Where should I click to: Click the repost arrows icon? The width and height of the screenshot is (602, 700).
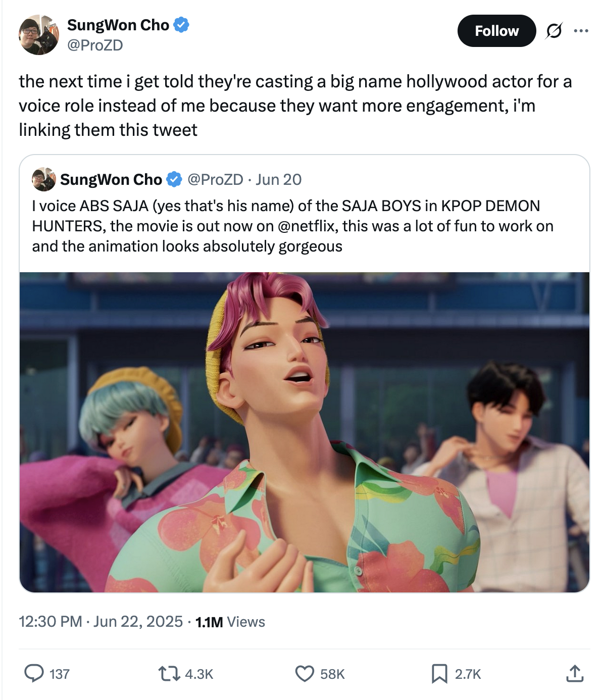(x=169, y=673)
